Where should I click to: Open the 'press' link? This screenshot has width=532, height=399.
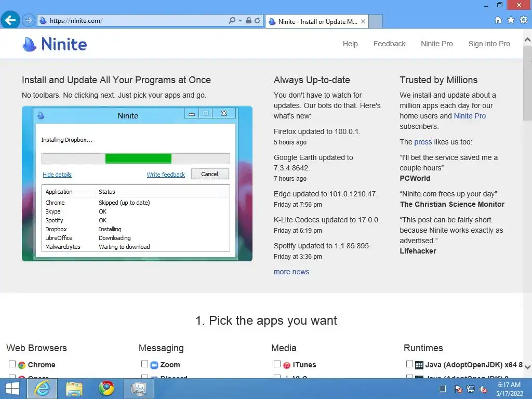click(x=423, y=142)
